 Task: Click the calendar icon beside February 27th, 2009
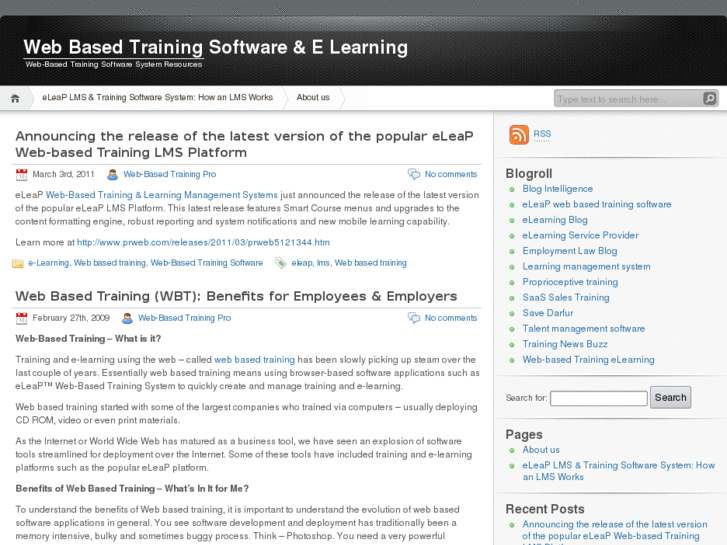[21, 318]
